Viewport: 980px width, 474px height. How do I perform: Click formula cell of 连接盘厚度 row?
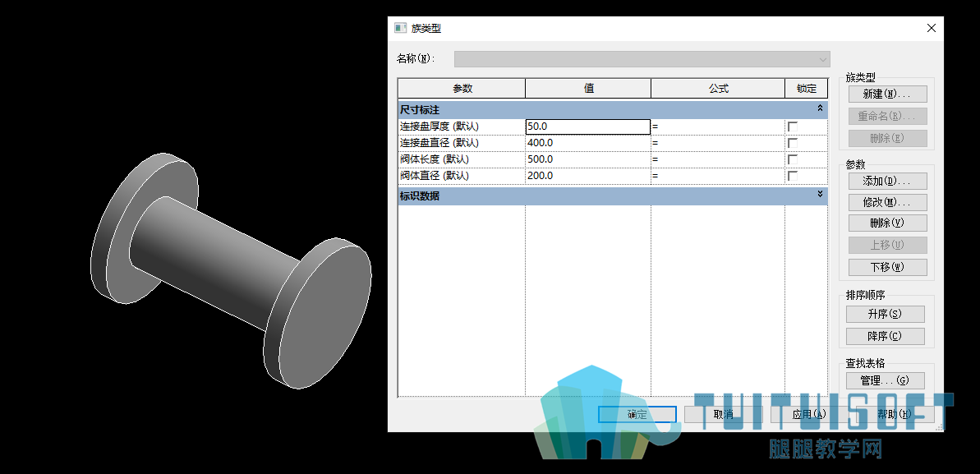(x=717, y=127)
